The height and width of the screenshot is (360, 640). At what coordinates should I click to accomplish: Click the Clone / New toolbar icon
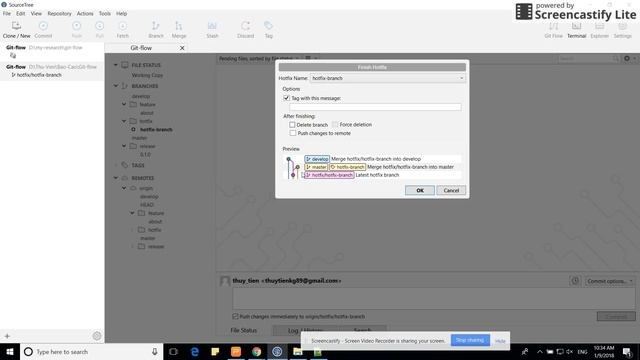click(x=16, y=26)
